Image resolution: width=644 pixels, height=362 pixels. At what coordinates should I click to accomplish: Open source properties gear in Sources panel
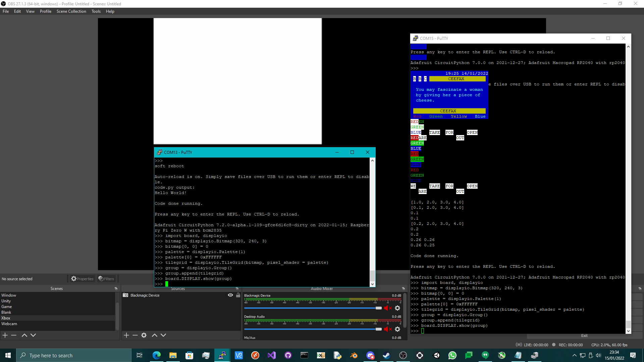(x=144, y=335)
